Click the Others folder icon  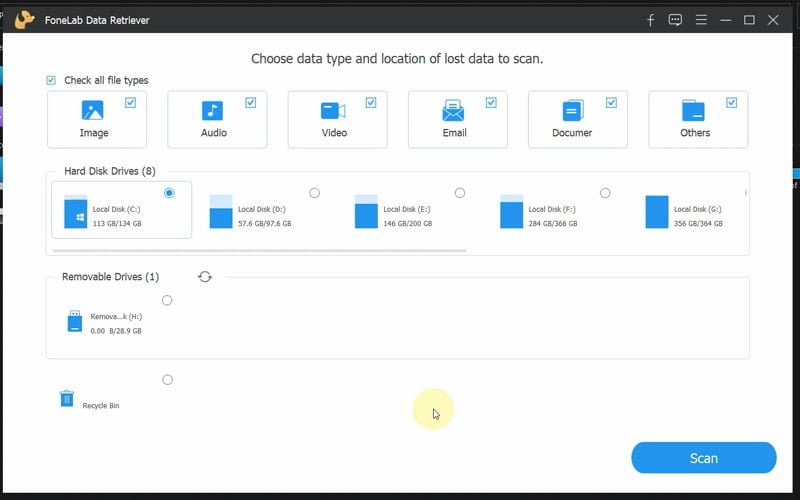[693, 110]
